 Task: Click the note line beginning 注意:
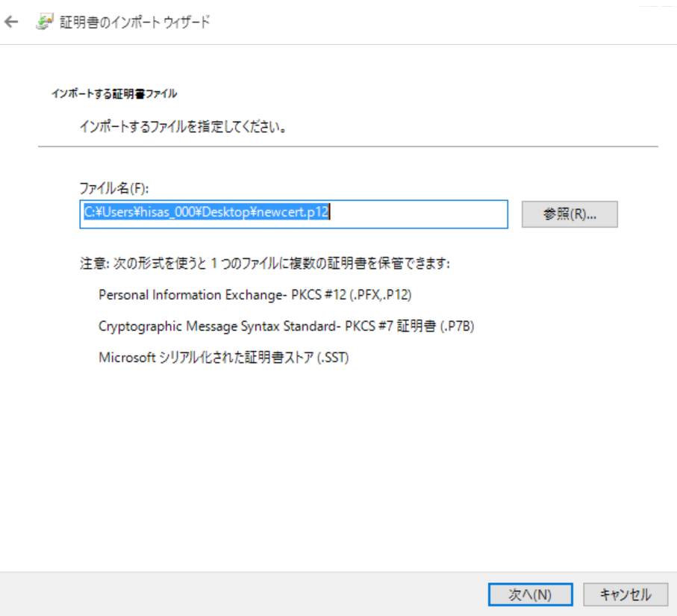(265, 263)
